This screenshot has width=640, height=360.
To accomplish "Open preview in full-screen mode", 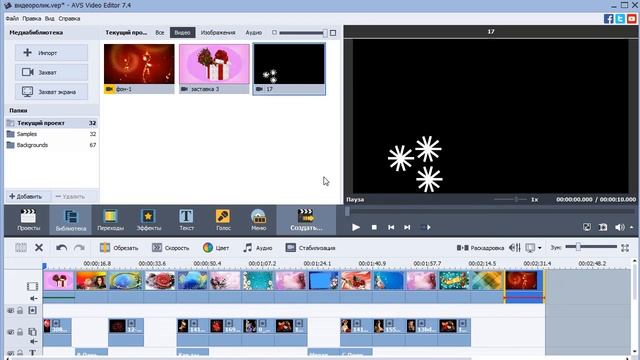I will (x=587, y=227).
